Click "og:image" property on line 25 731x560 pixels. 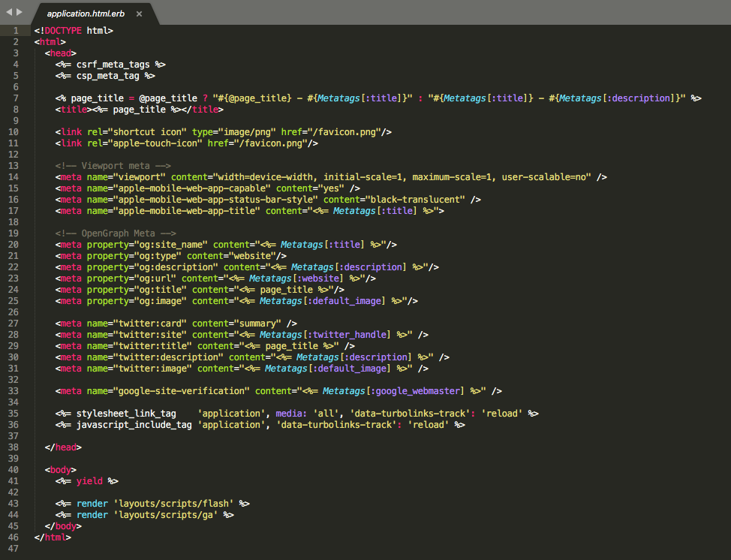click(x=161, y=301)
